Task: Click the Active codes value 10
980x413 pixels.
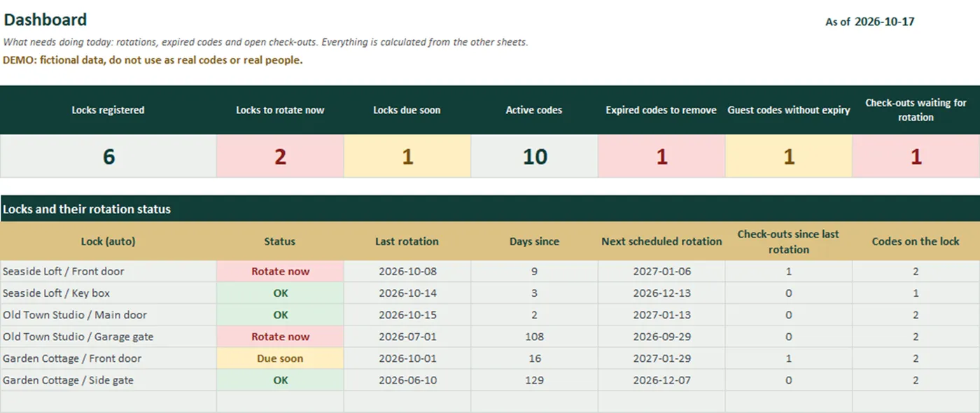Action: click(535, 156)
